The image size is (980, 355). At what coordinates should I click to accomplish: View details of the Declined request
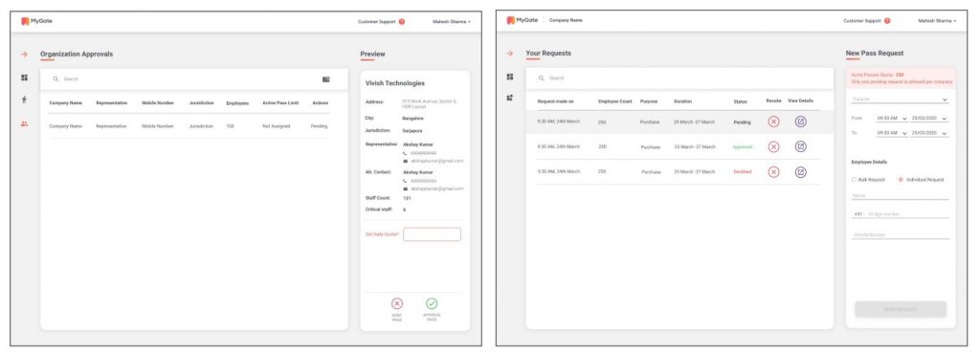pos(801,172)
